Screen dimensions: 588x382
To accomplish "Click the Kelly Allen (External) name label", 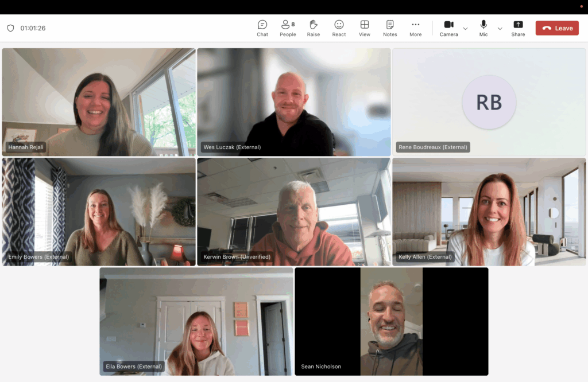I will (425, 257).
